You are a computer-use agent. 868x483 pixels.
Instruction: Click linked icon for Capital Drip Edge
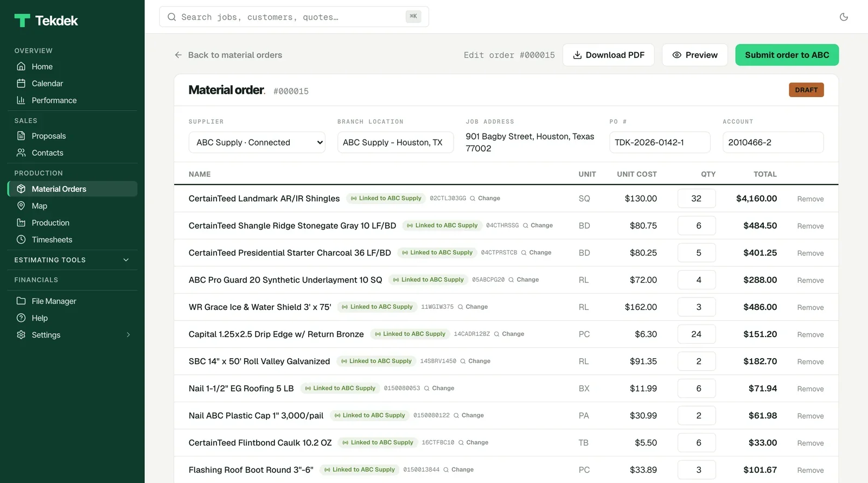pyautogui.click(x=378, y=334)
